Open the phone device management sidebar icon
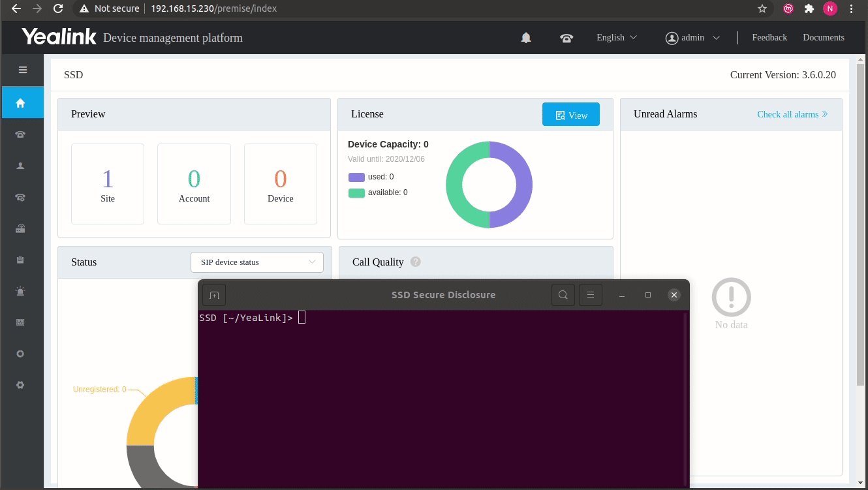The image size is (868, 490). [20, 134]
